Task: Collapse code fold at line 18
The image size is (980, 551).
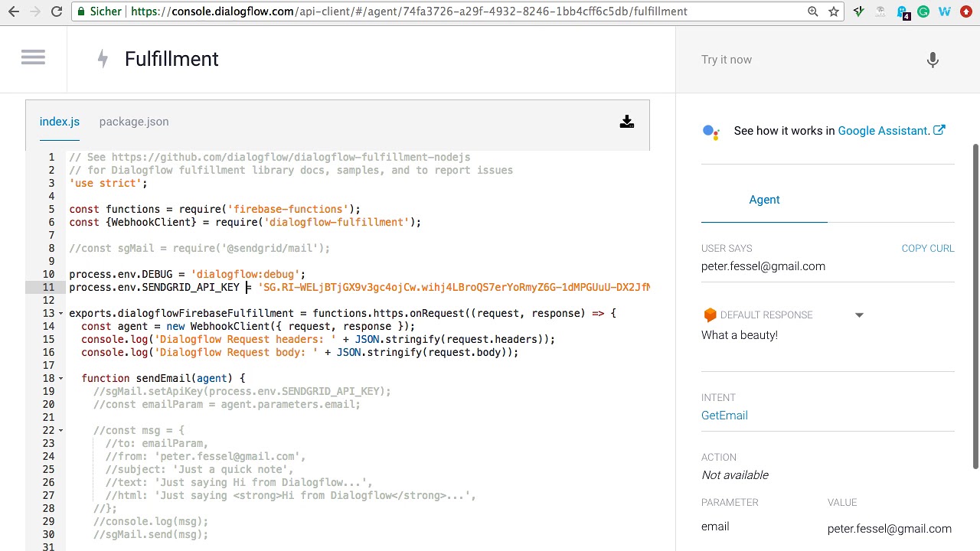Action: pyautogui.click(x=61, y=378)
